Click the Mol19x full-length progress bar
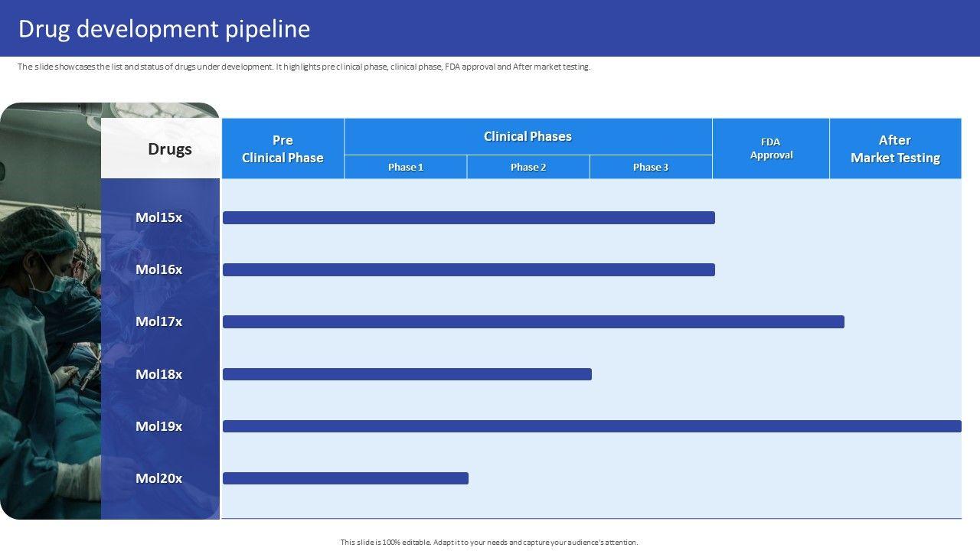This screenshot has height=551, width=980. coord(592,426)
